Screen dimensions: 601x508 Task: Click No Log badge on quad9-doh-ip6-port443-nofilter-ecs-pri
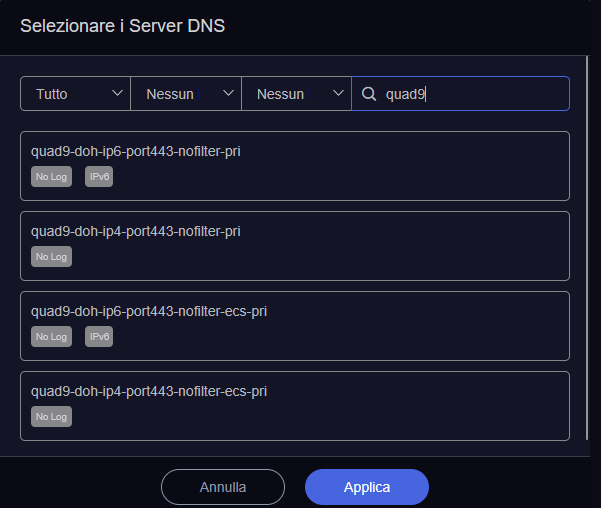pos(52,337)
